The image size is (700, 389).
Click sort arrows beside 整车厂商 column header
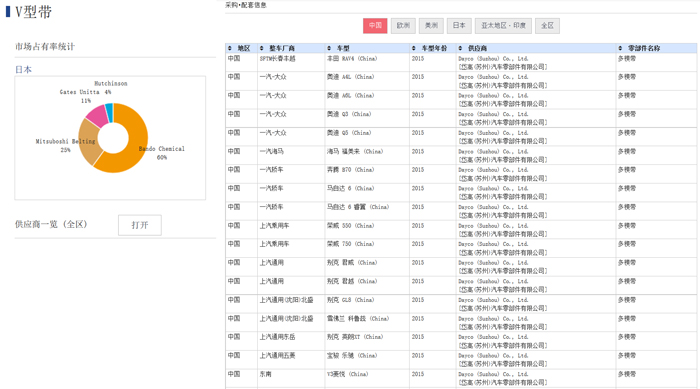(262, 48)
